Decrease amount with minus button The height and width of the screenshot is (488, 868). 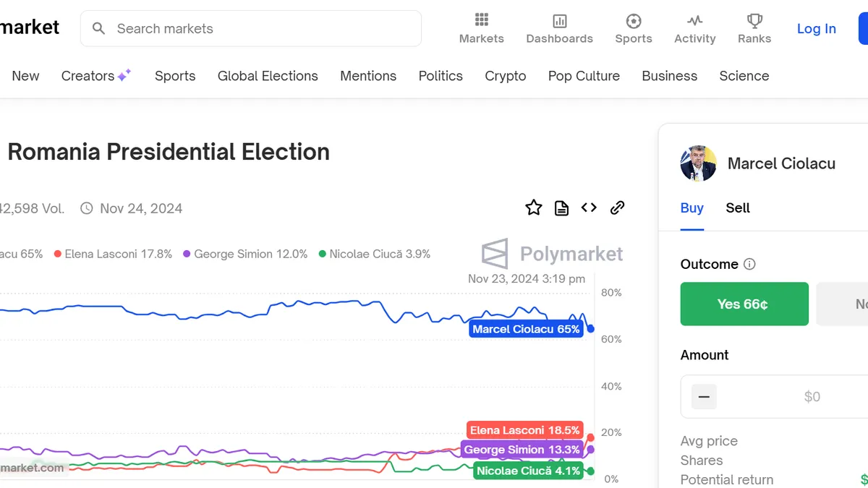[704, 397]
